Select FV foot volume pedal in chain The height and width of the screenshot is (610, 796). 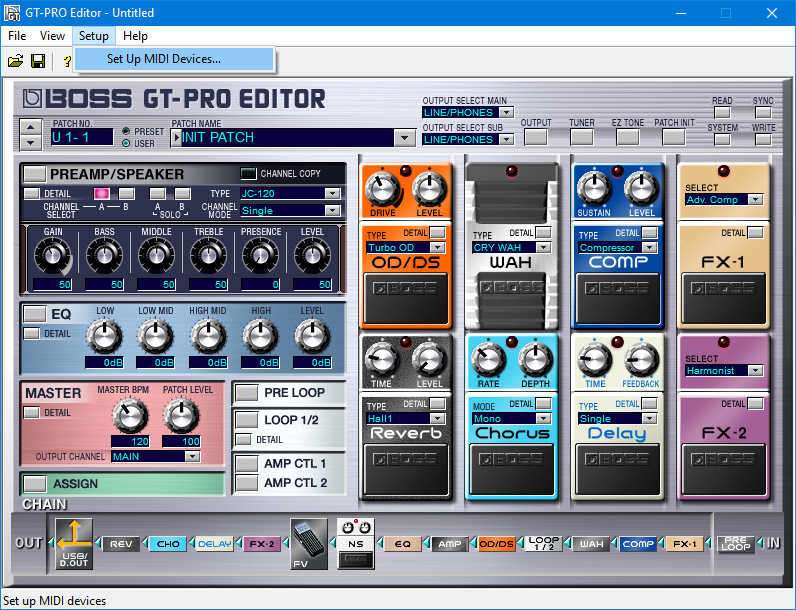click(309, 544)
